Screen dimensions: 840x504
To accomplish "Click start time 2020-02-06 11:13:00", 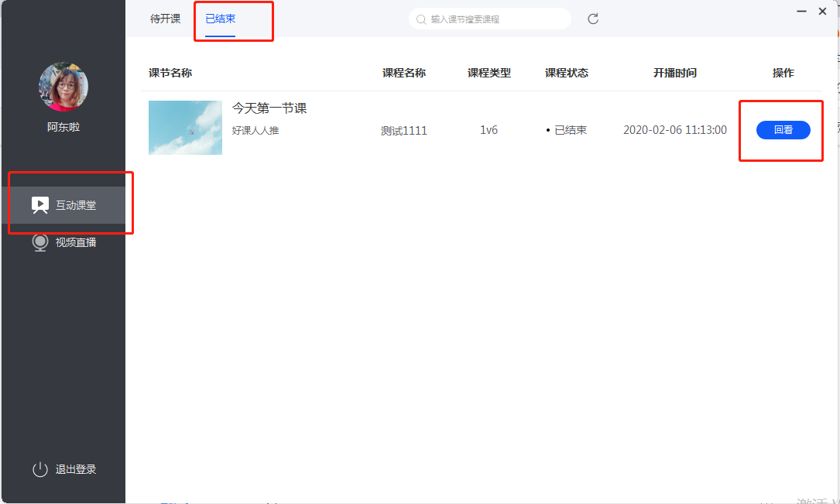I will point(675,130).
